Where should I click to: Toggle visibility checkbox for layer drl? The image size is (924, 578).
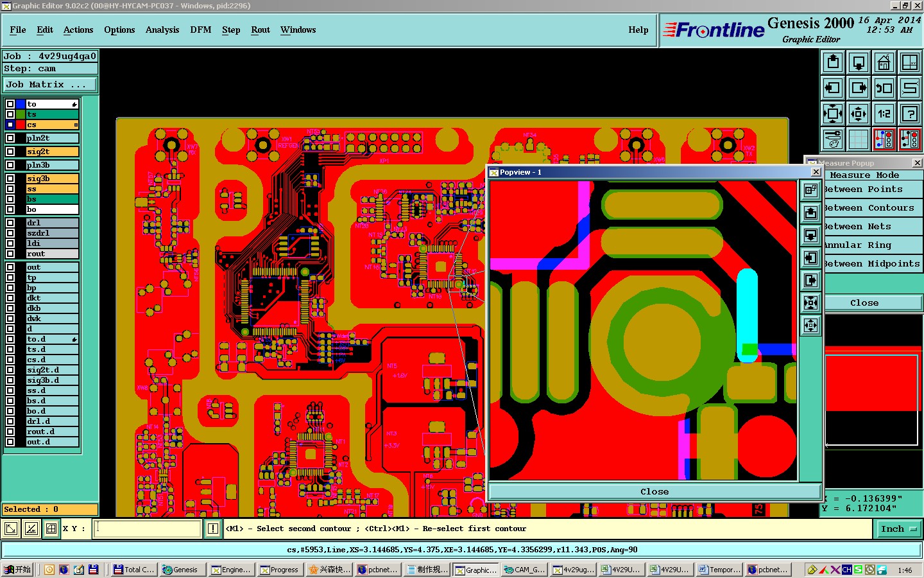click(x=10, y=223)
